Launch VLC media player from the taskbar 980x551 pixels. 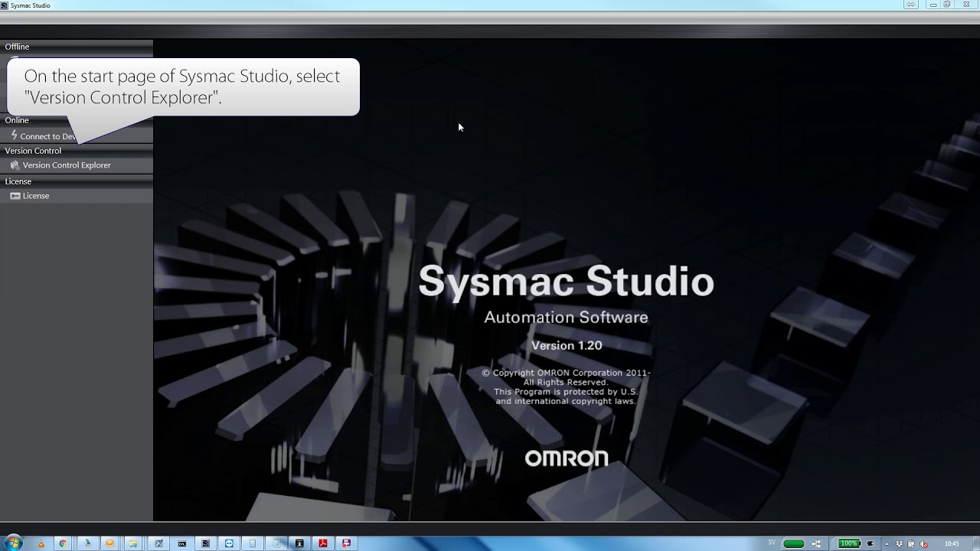click(x=41, y=543)
